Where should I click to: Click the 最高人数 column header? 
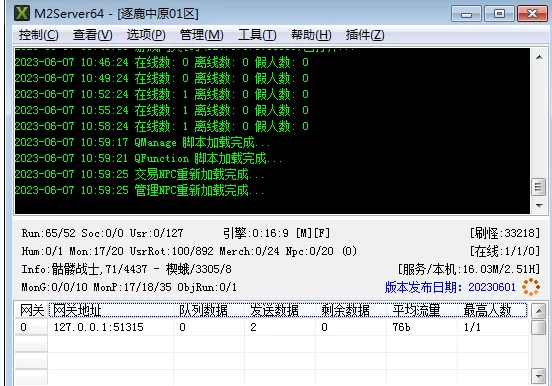click(492, 310)
